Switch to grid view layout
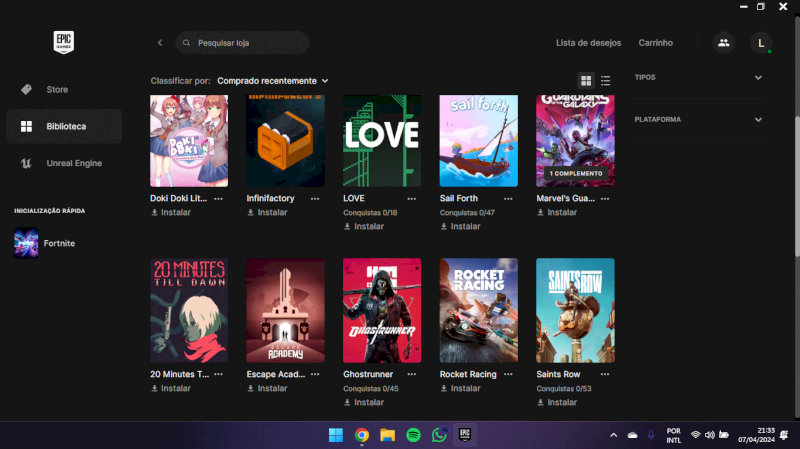Screen dimensions: 800x449 pyautogui.click(x=586, y=80)
